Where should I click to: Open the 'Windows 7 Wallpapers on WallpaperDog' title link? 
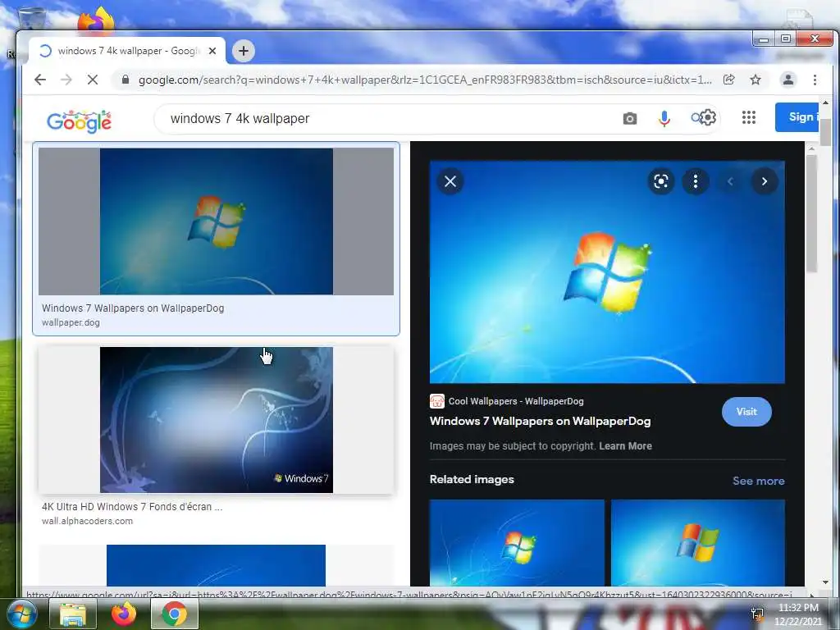(540, 421)
